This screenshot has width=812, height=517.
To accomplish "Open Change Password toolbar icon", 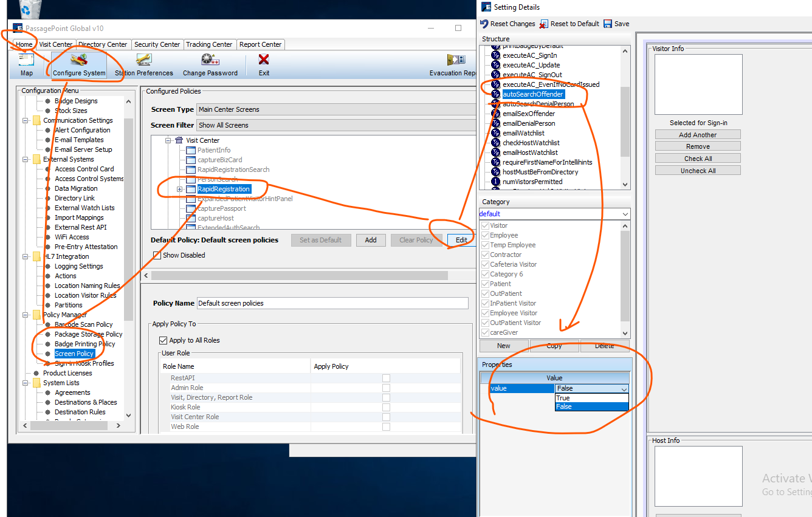I will 210,66.
